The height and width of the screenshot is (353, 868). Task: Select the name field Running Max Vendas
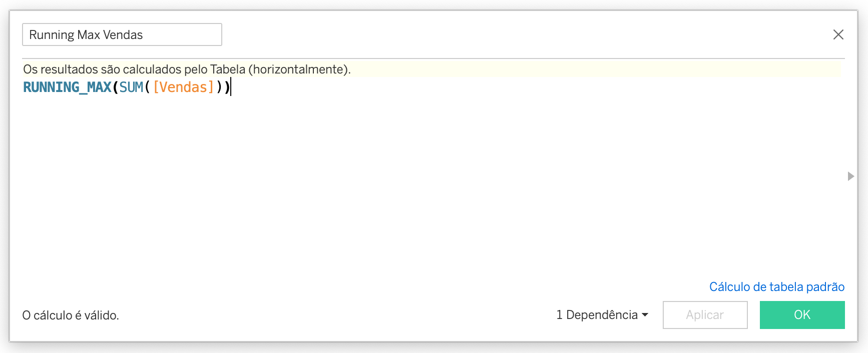[122, 34]
